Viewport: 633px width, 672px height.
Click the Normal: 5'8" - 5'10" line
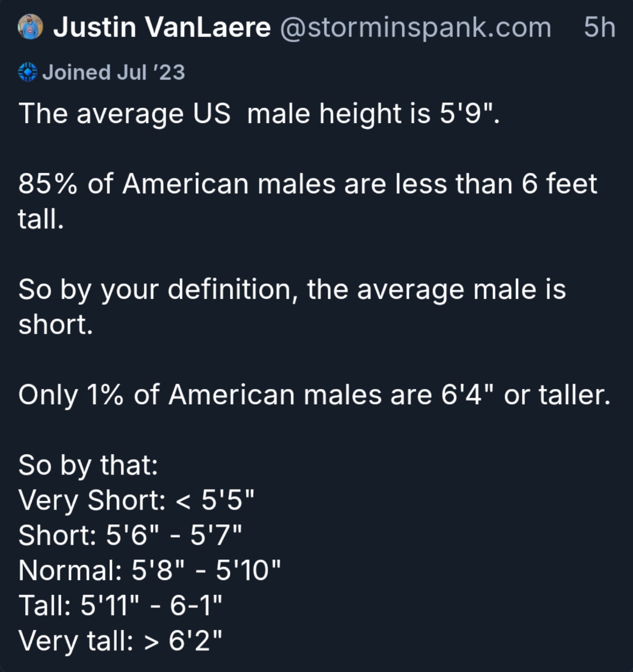(150, 570)
